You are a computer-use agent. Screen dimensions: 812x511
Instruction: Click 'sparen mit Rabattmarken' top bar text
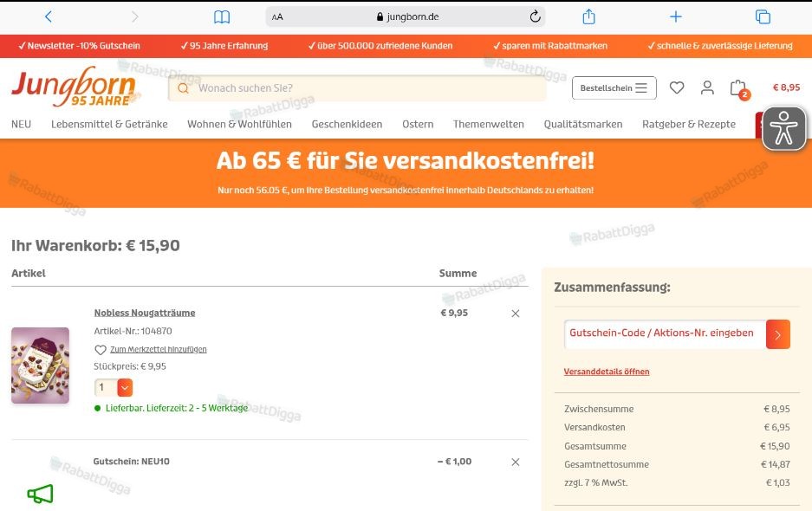point(550,46)
